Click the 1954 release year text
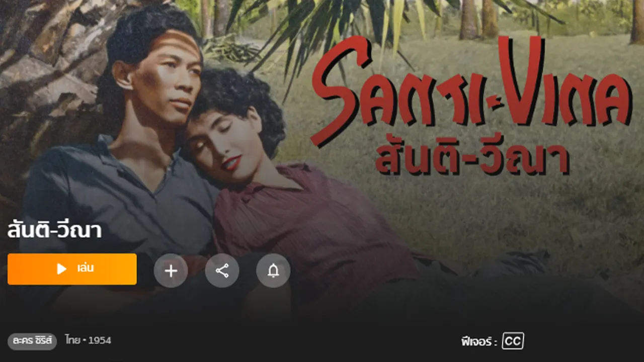The image size is (644, 362). (x=100, y=340)
